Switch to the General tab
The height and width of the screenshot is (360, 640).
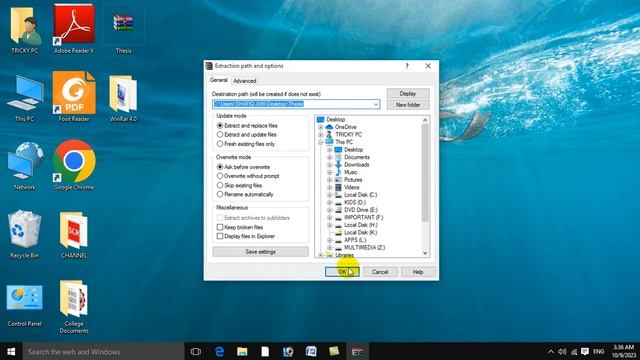[219, 80]
